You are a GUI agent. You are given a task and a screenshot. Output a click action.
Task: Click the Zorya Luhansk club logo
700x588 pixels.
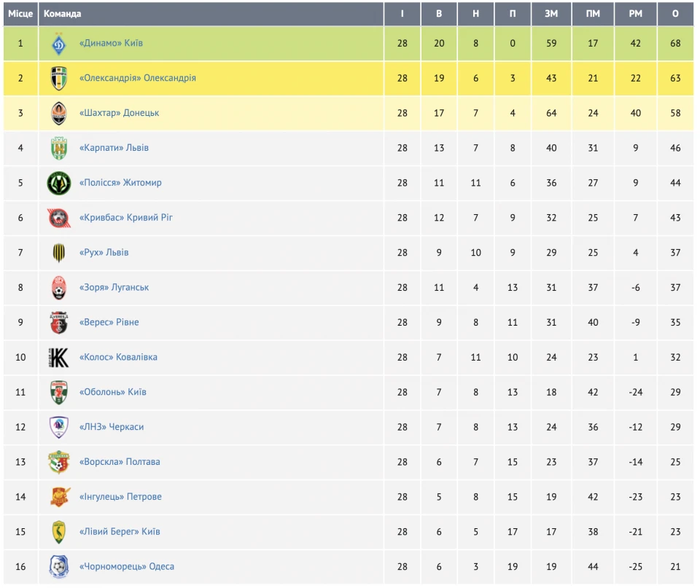pos(59,288)
